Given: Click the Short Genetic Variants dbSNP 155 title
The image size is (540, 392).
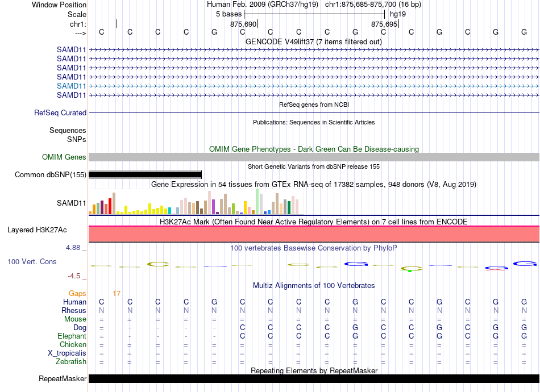Looking at the screenshot, I should 313,166.
